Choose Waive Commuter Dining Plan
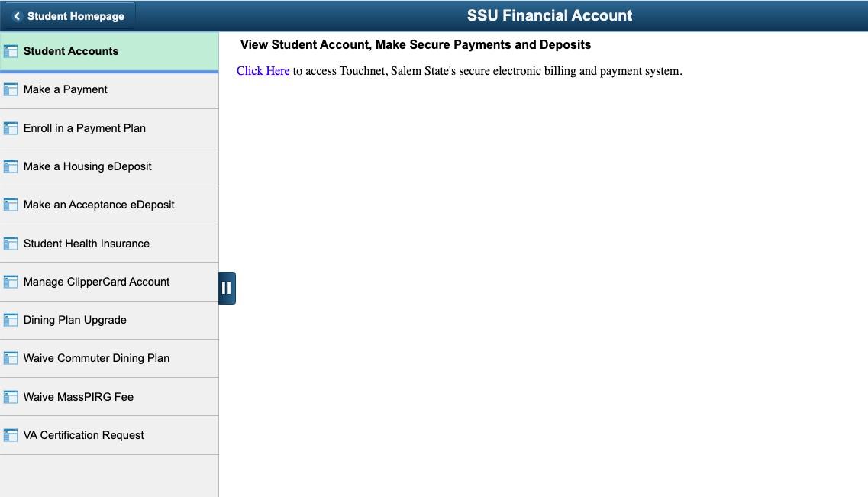This screenshot has width=868, height=497. (x=109, y=358)
